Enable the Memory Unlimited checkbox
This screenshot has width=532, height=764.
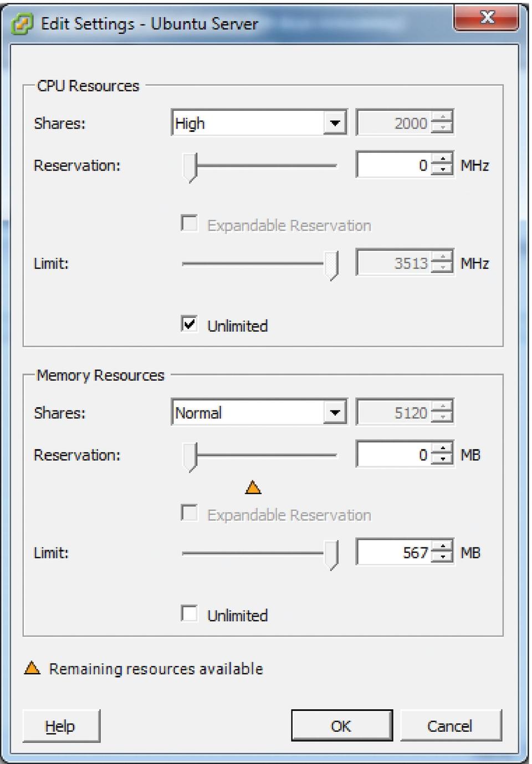tap(190, 614)
